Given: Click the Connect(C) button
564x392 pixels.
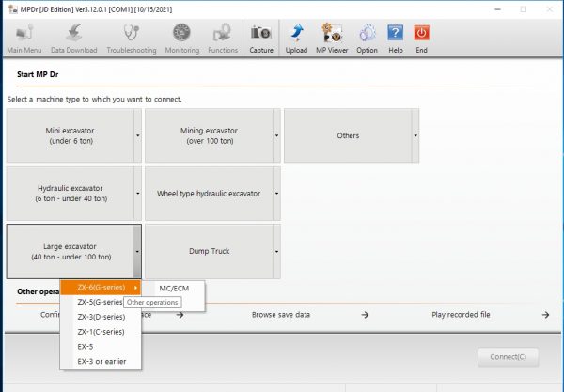Looking at the screenshot, I should click(508, 357).
